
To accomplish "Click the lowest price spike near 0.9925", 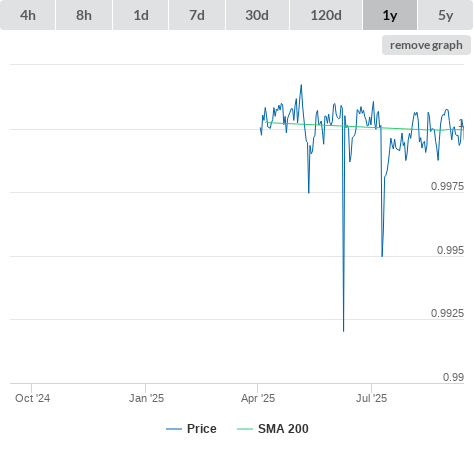I will click(x=343, y=331).
